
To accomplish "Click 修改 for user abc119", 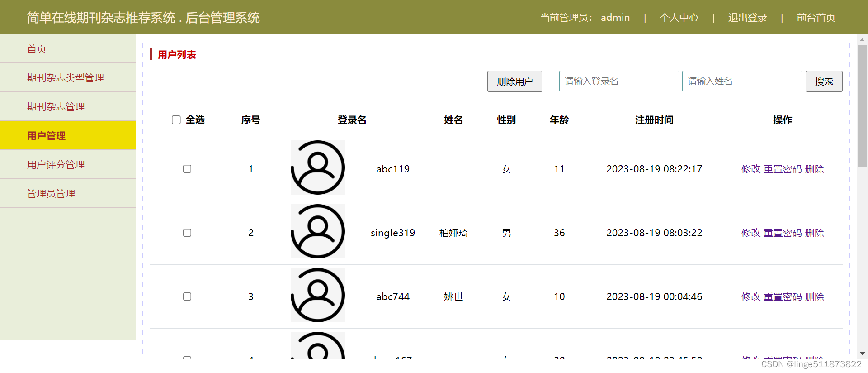I will pos(751,169).
